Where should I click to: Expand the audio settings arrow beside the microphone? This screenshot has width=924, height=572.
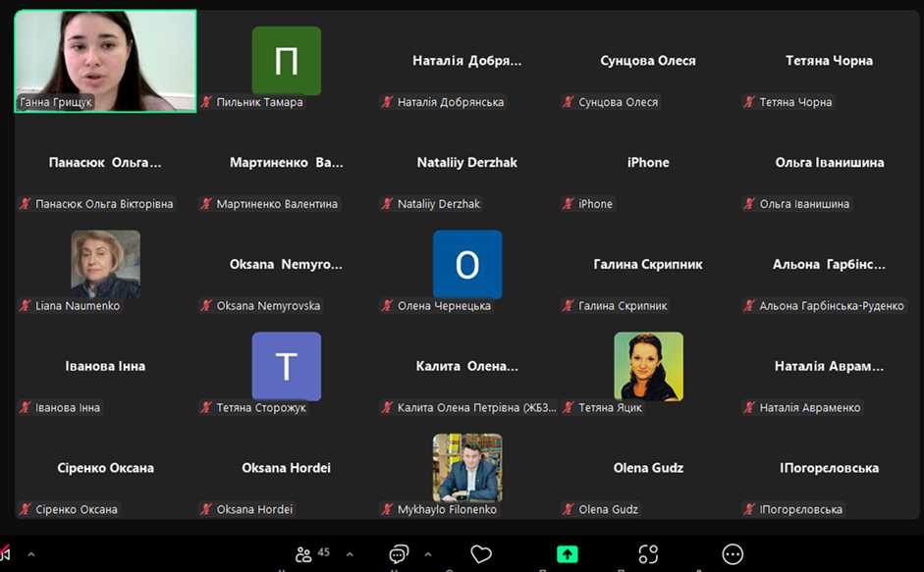pyautogui.click(x=30, y=554)
